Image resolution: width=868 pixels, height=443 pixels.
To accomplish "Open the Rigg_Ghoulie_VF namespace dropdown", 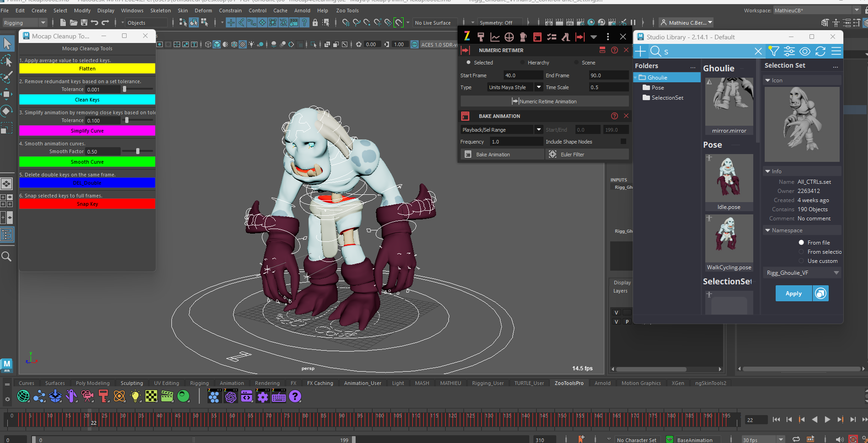I will [x=803, y=273].
